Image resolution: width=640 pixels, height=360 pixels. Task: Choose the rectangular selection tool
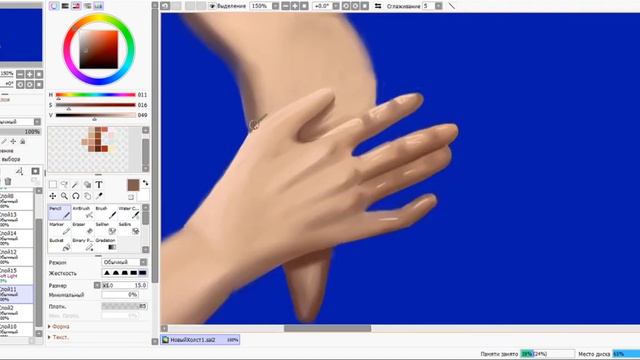[x=53, y=185]
